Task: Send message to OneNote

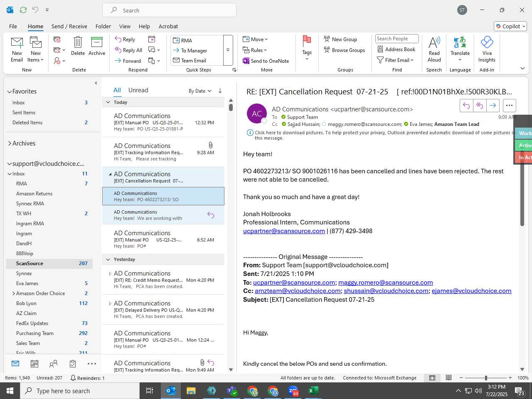Action: click(266, 61)
